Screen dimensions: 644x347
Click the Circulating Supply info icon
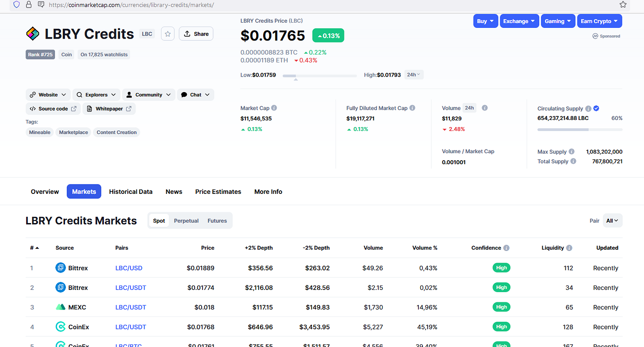click(x=588, y=108)
